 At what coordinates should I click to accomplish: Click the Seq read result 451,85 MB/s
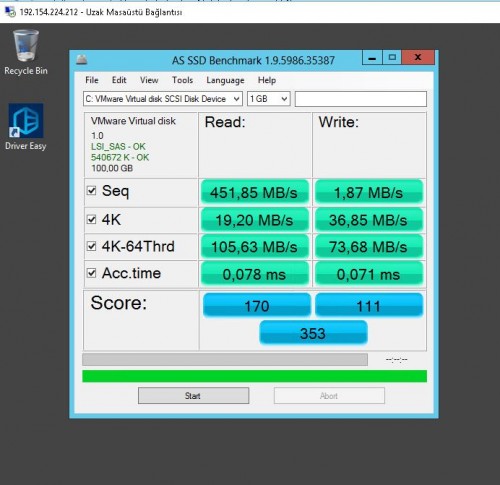tap(255, 192)
